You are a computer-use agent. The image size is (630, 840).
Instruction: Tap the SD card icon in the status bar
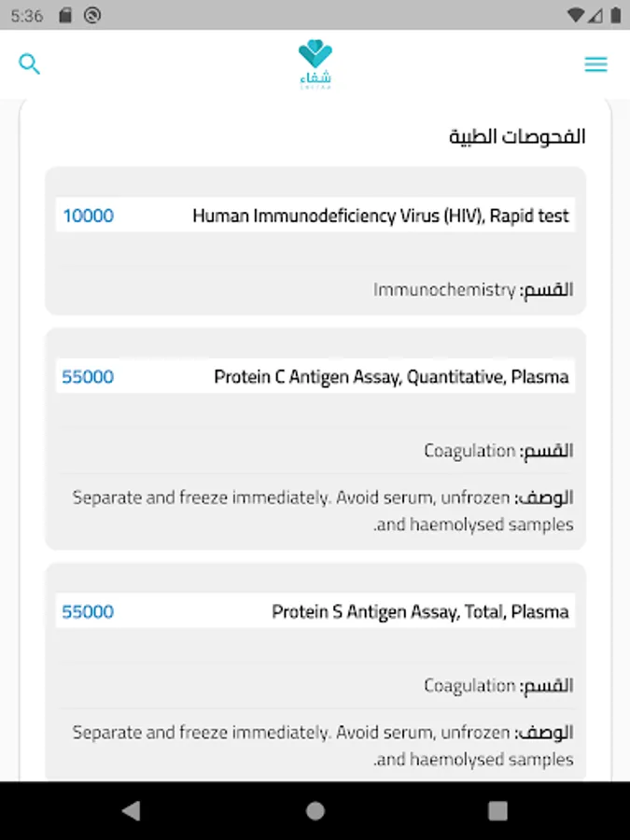click(x=64, y=15)
